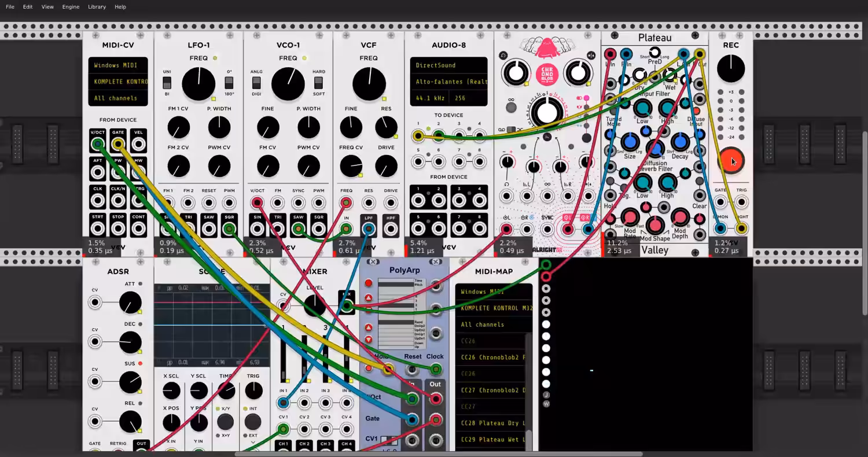Open the AUDIO-8 DirectSound driver dropdown
Screen dimensions: 868x457
(x=448, y=65)
